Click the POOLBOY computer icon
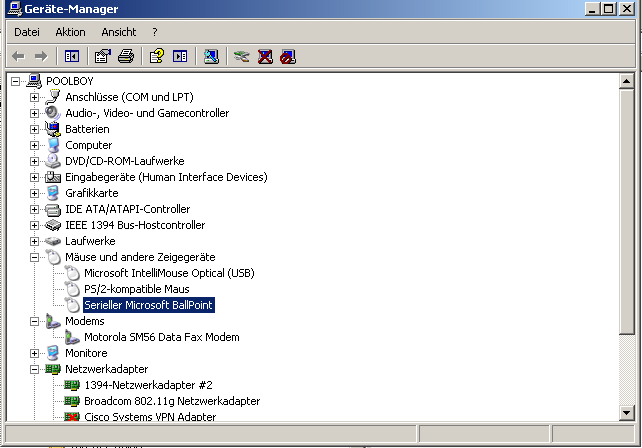 (x=34, y=81)
